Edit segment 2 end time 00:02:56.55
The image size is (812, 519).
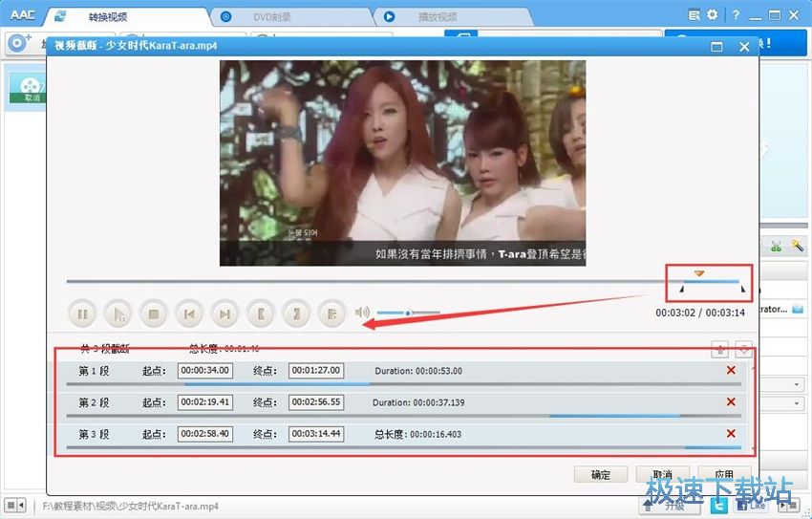click(316, 402)
